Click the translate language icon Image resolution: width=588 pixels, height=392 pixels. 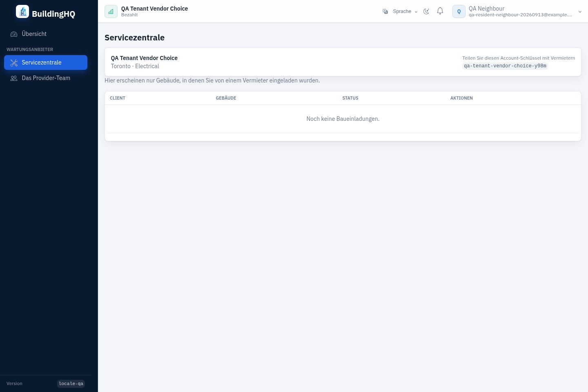385,11
